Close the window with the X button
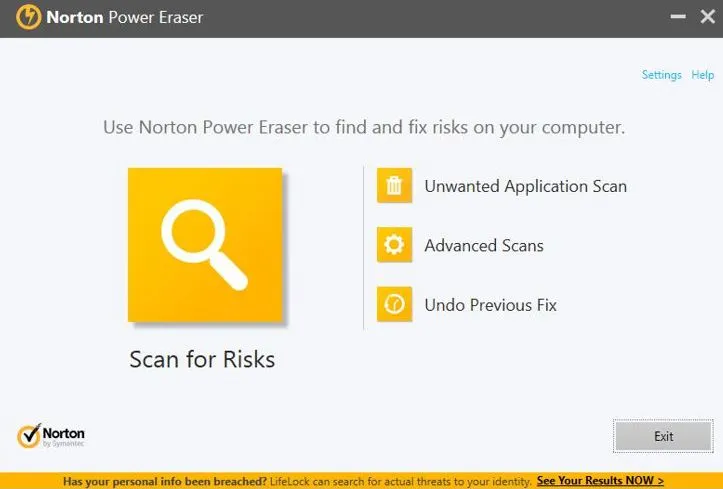 click(x=708, y=17)
